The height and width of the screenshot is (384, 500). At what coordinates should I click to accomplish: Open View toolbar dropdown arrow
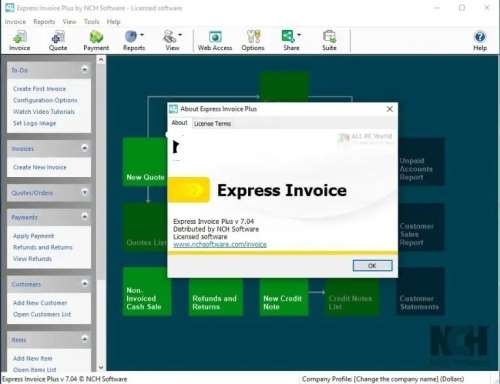pos(180,35)
